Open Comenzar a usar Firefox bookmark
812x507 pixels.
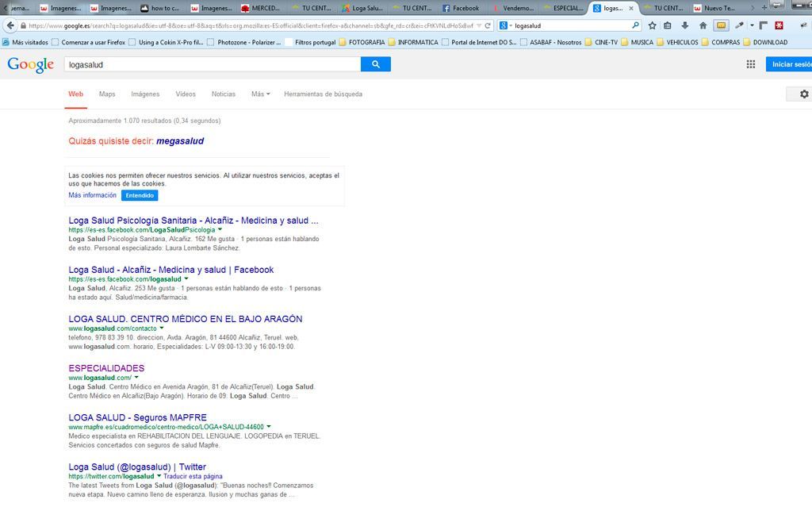point(89,43)
